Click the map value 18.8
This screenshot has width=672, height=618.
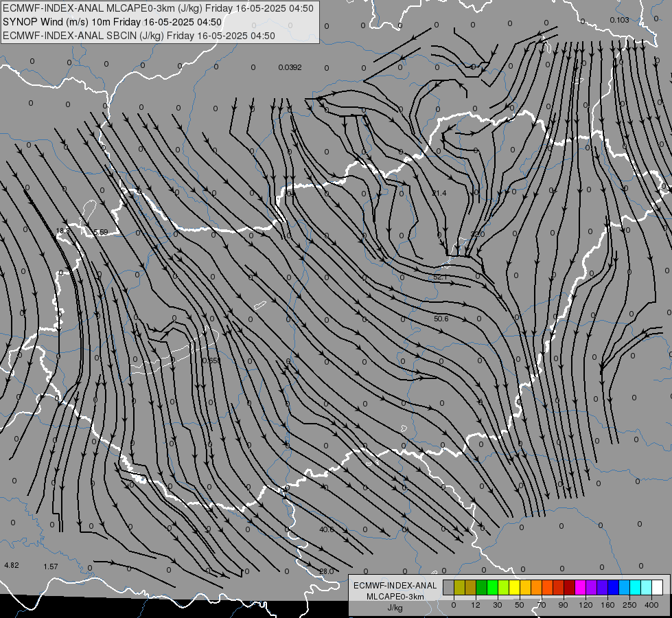[x=62, y=231]
